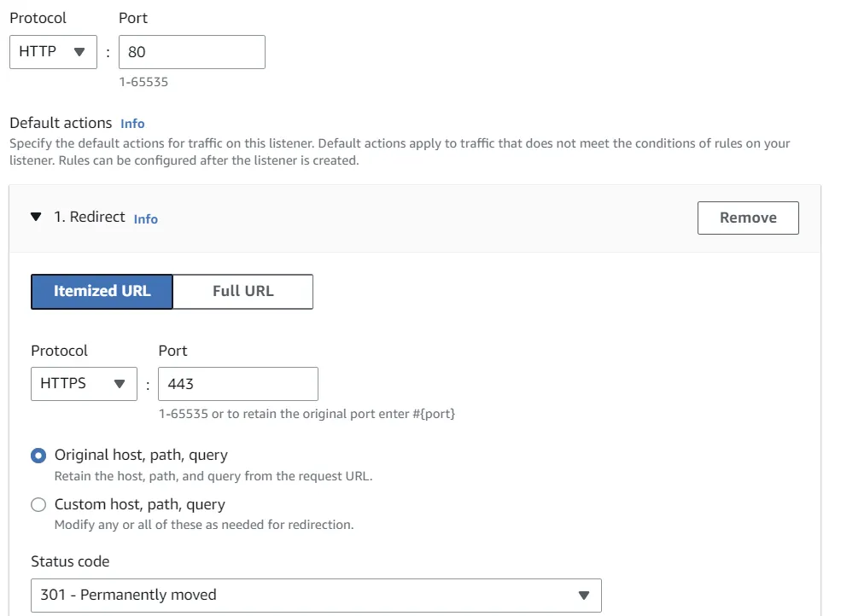Click the 'Modify any or all of these' option description
This screenshot has height=616, width=841.
point(203,525)
